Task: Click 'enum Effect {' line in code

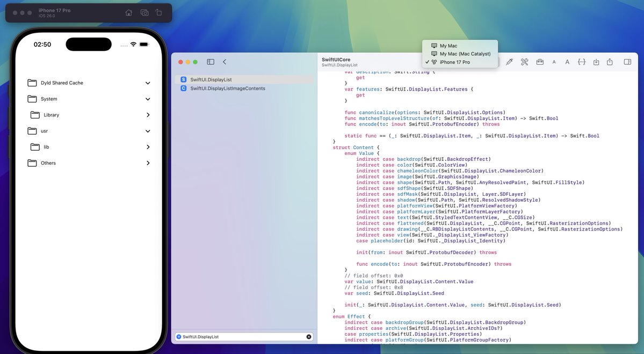Action: (352, 316)
